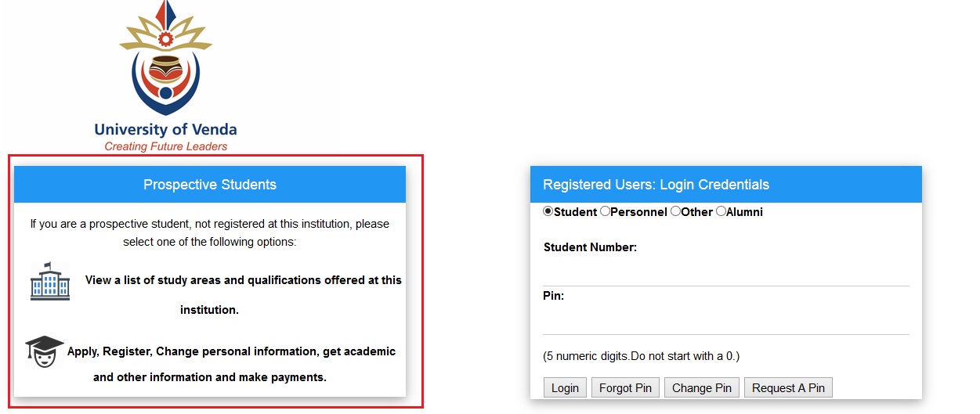Click the 5 numeric digits hint text
The image size is (980, 414).
coord(641,356)
